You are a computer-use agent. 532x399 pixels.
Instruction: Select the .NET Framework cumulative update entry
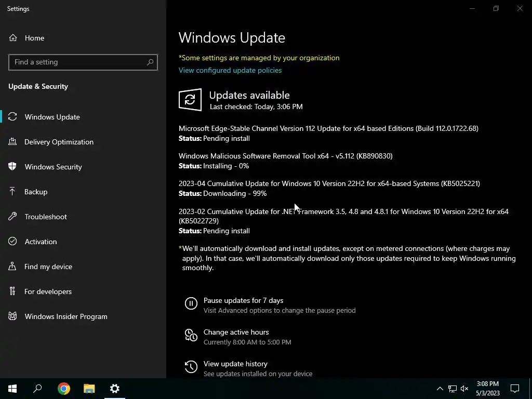pos(343,216)
